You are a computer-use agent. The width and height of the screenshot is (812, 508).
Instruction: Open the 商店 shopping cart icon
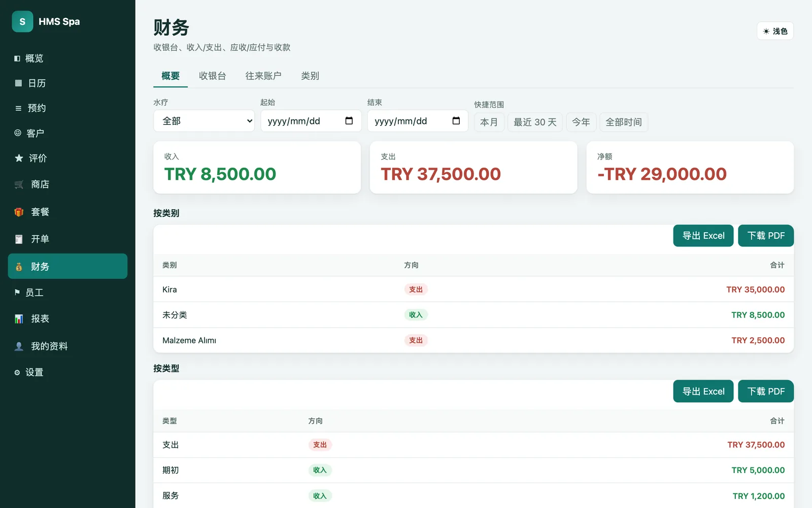(19, 184)
